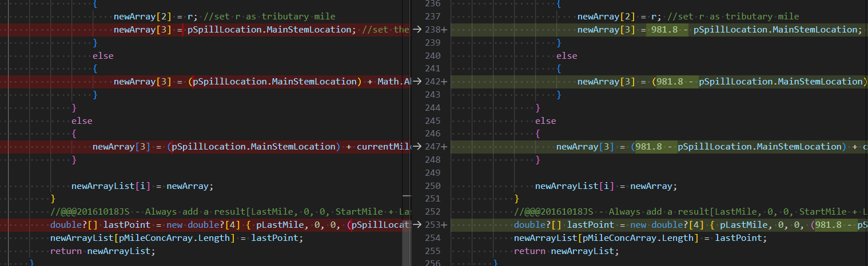Screen dimensions: 868x266
Task: Click 'newArrayList[i] = newArray;' in the left pane
Action: (x=142, y=186)
